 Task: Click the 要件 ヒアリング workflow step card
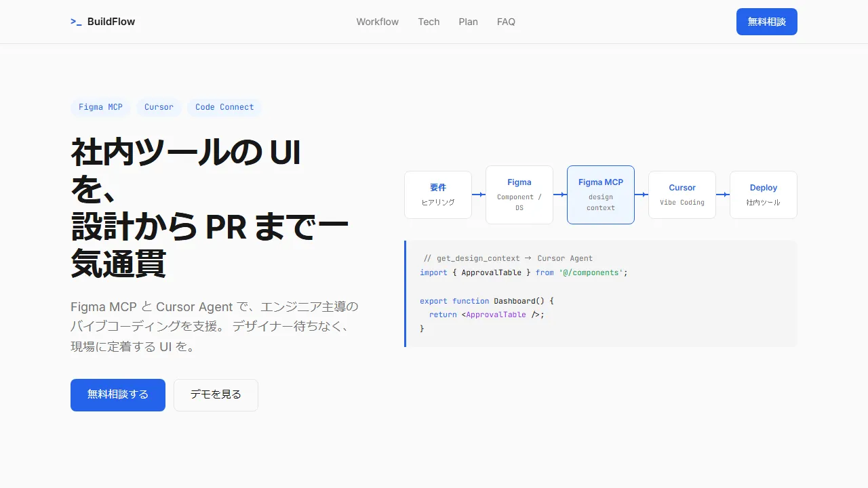(438, 195)
